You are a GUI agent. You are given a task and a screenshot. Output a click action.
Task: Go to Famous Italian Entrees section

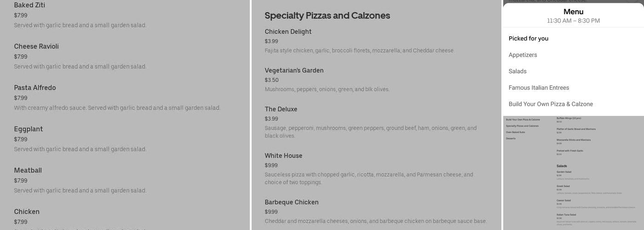[539, 87]
